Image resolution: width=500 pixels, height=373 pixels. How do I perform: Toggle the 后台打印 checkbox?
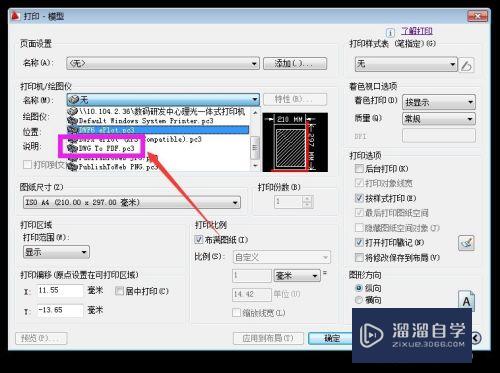(x=359, y=168)
